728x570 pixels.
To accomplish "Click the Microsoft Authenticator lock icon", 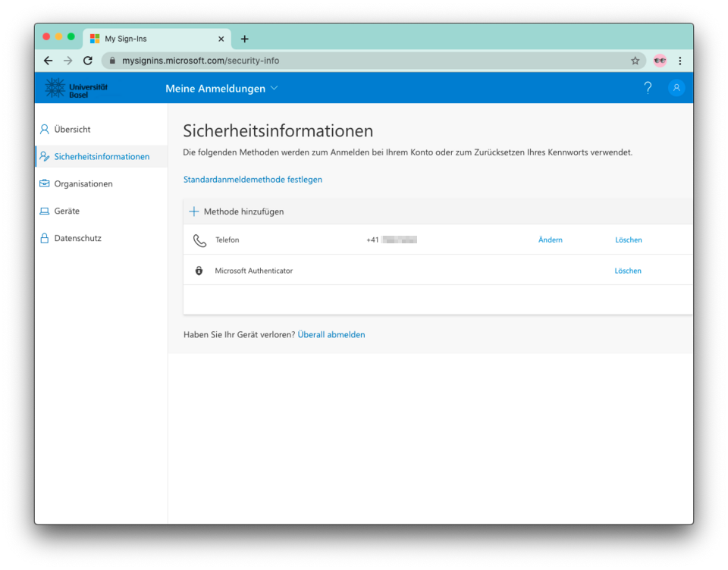I will pos(199,271).
